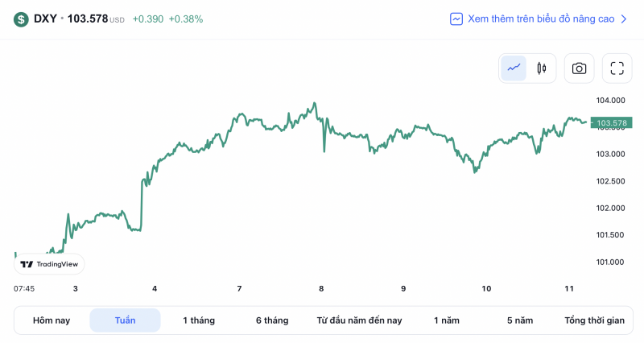This screenshot has height=343, width=644.
Task: Switch to candlestick chart view
Action: pos(541,68)
